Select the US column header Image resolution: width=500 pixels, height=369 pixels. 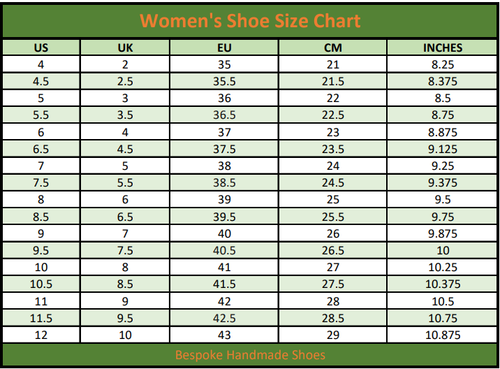click(41, 48)
